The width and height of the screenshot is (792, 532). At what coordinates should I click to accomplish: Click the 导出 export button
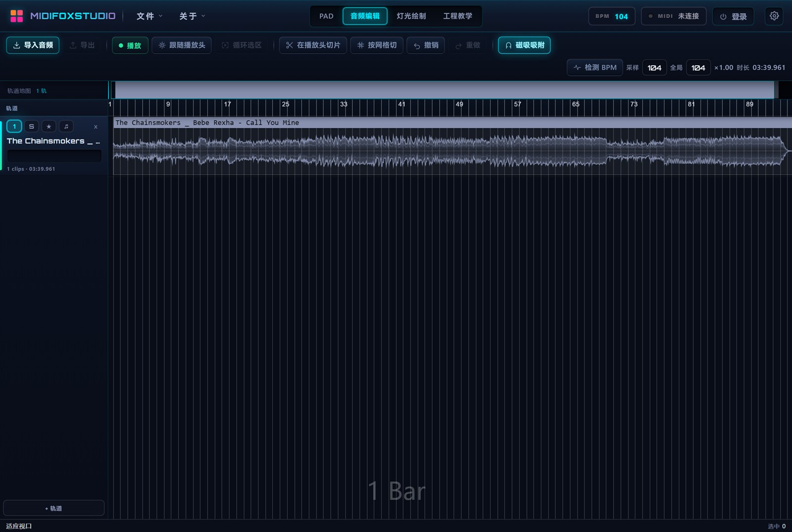pyautogui.click(x=82, y=45)
